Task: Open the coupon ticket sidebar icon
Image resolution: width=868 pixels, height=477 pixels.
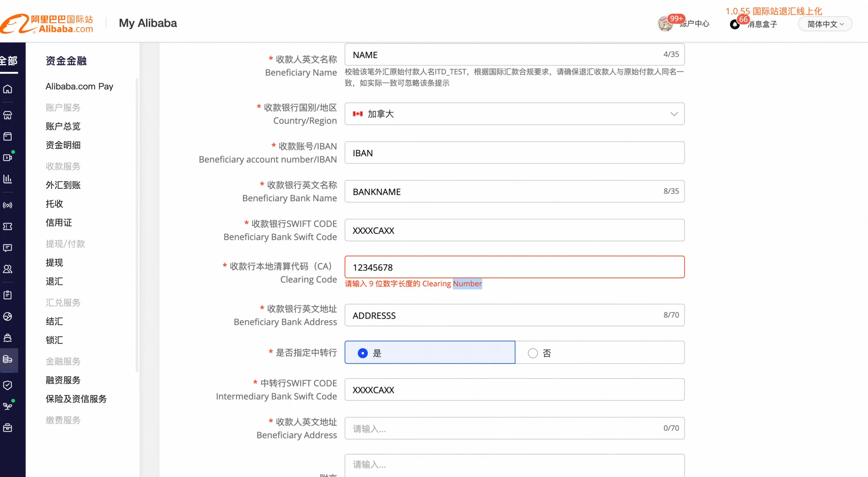Action: [7, 226]
